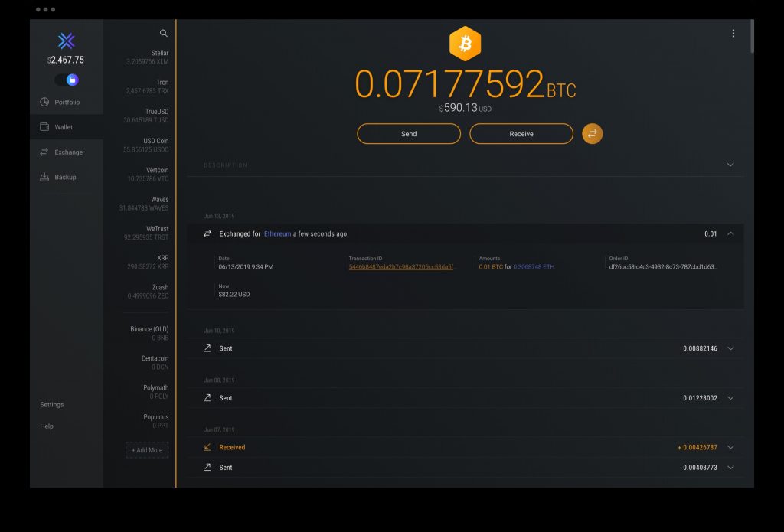784x532 pixels.
Task: Open the Portfolio section
Action: click(x=67, y=102)
